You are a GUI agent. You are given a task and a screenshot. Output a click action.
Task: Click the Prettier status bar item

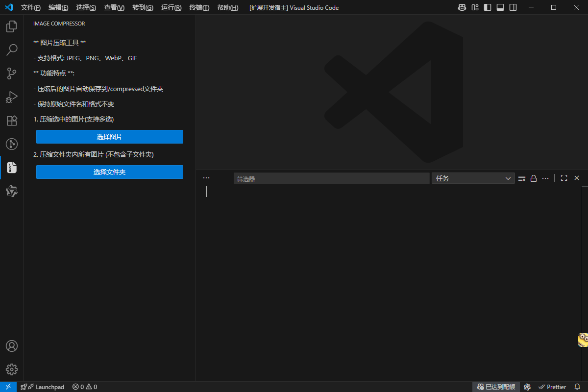pos(552,387)
